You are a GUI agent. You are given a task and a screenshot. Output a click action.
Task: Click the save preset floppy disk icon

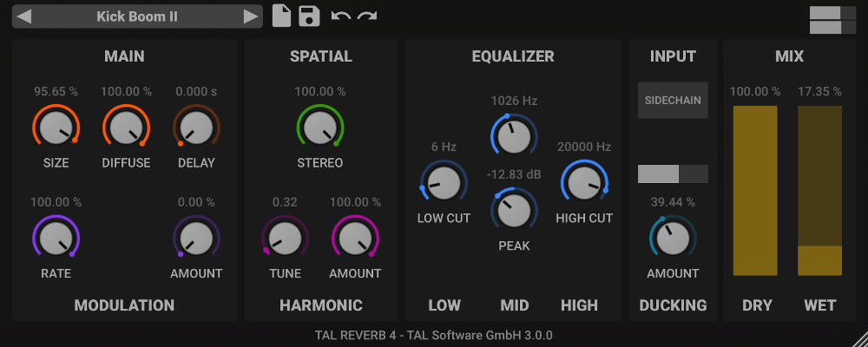pos(309,16)
